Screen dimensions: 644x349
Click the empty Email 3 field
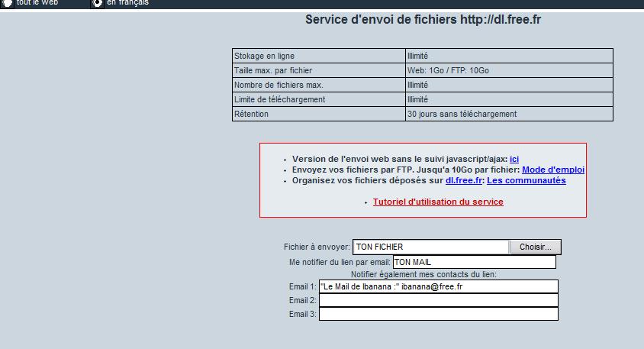point(438,314)
